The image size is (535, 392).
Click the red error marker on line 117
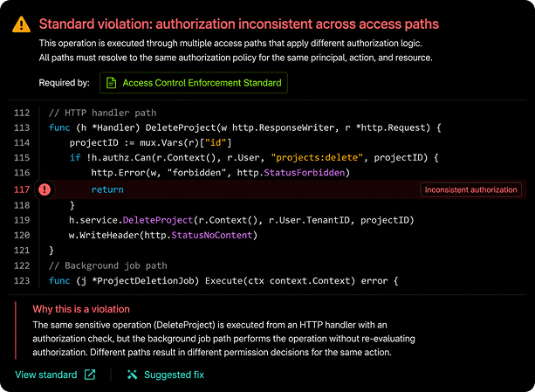click(45, 189)
